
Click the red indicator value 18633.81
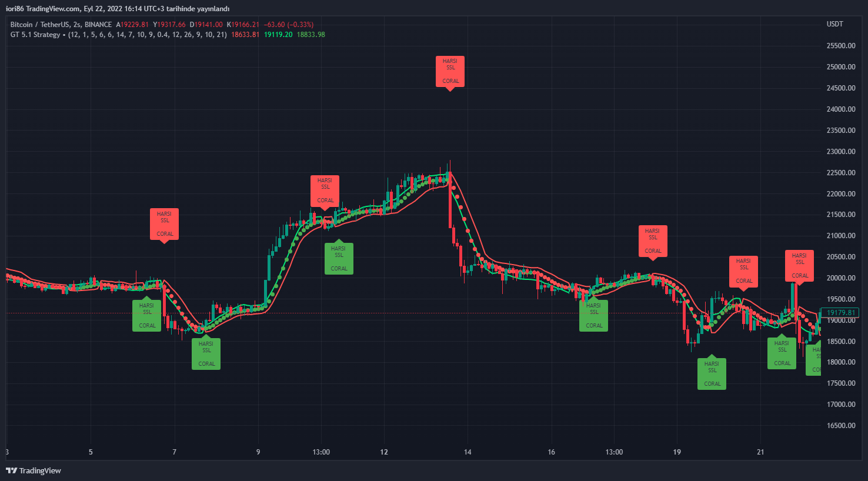[x=245, y=35]
